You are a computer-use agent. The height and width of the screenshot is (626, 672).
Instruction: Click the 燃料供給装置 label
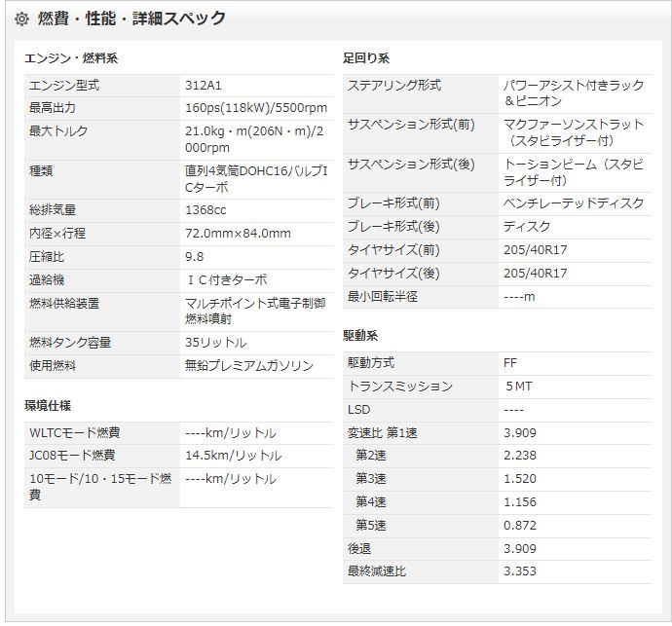point(64,304)
